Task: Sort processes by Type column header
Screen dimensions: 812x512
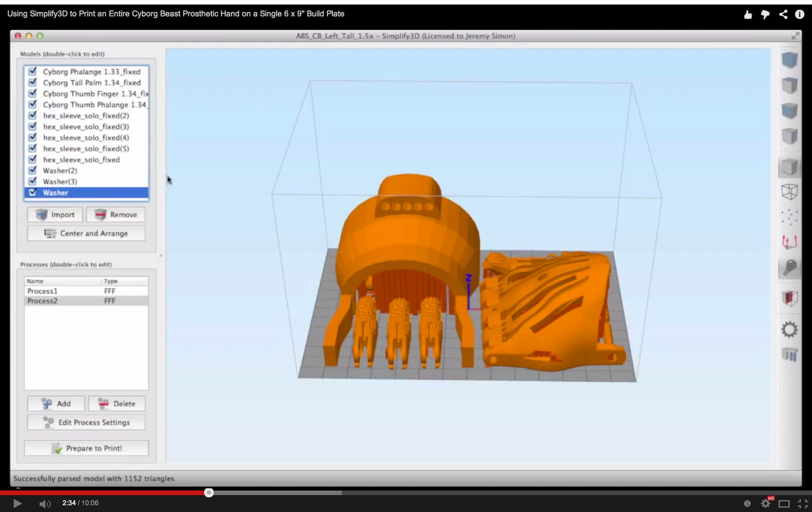Action: [125, 281]
